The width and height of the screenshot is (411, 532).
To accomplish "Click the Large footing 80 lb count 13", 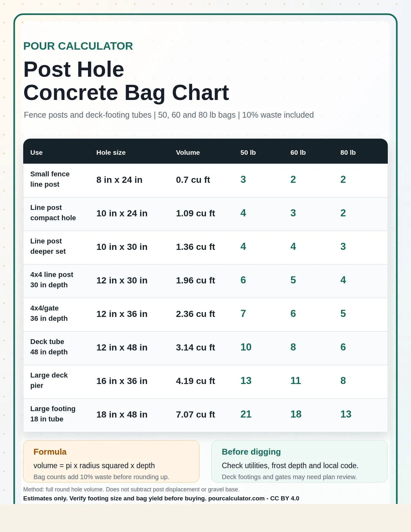I will (346, 414).
